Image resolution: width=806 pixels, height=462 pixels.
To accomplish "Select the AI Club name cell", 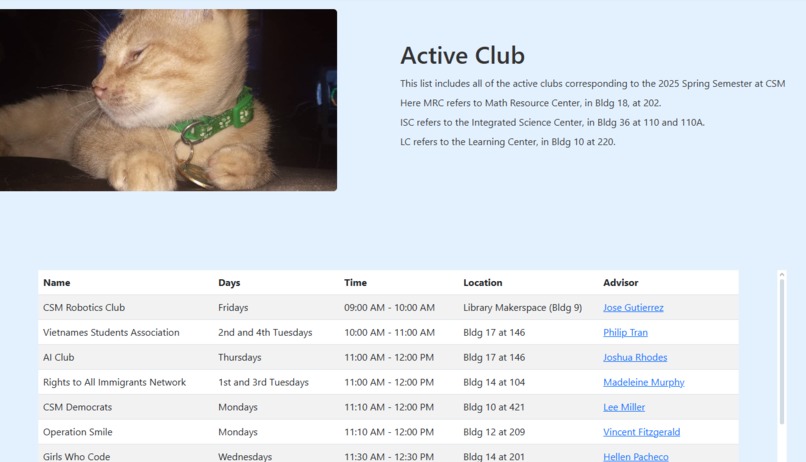I will pyautogui.click(x=59, y=357).
